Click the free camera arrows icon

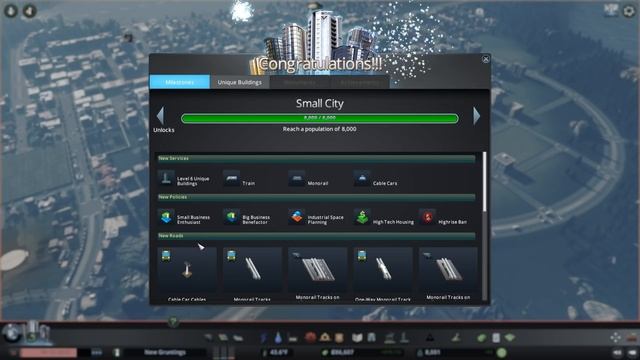[x=616, y=337]
